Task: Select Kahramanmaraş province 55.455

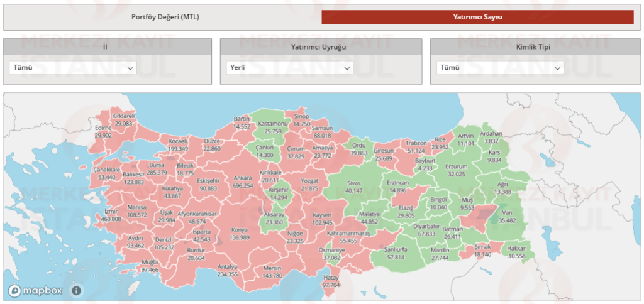Action: click(348, 237)
